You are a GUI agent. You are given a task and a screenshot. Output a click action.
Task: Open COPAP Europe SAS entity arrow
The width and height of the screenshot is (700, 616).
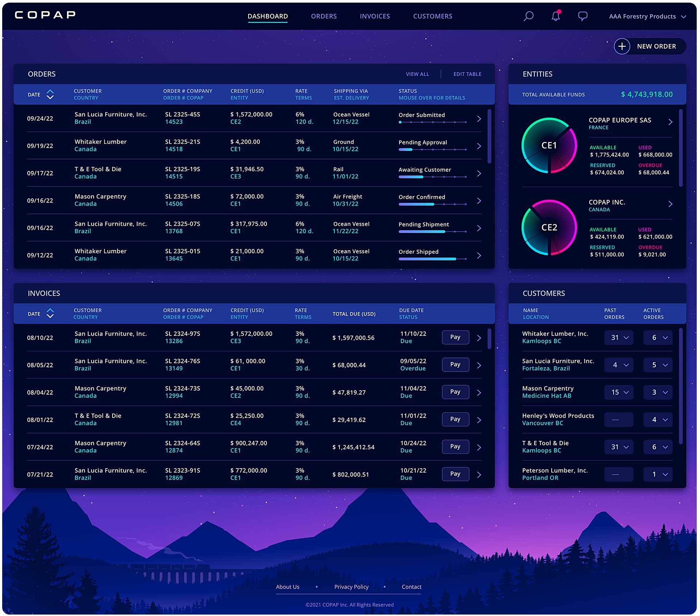[670, 122]
